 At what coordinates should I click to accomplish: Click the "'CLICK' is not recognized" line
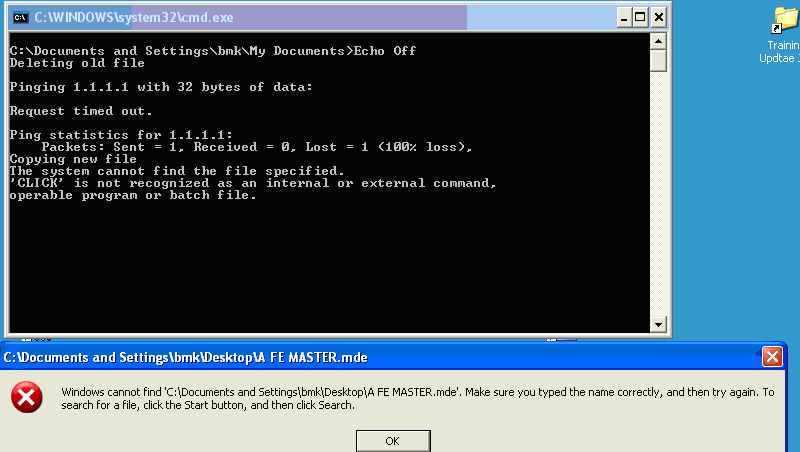coord(253,183)
